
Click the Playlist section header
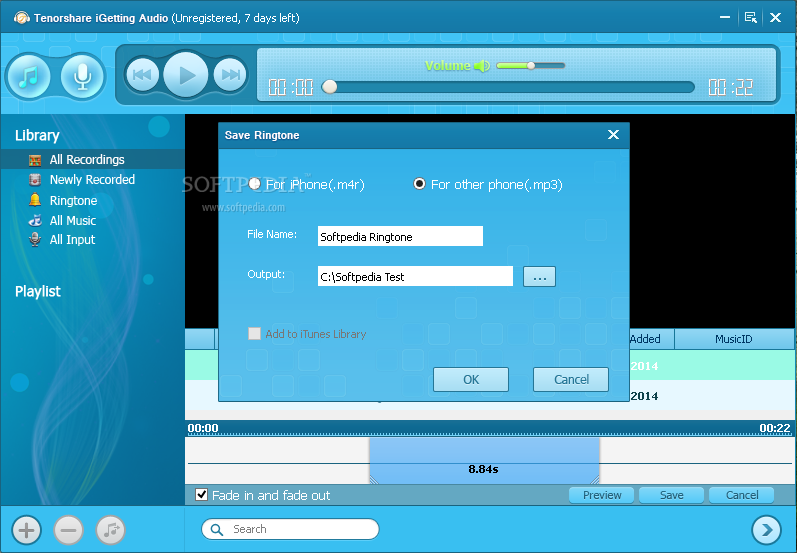(x=38, y=291)
